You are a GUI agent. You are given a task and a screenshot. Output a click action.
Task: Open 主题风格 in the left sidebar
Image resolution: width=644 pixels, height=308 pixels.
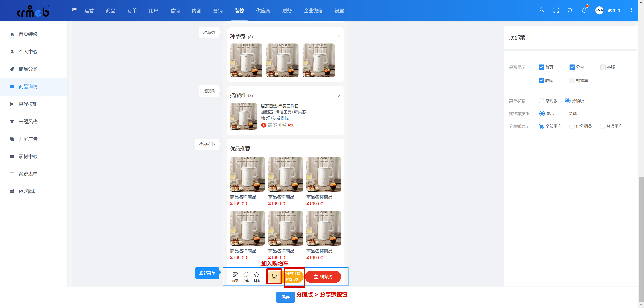(x=28, y=121)
